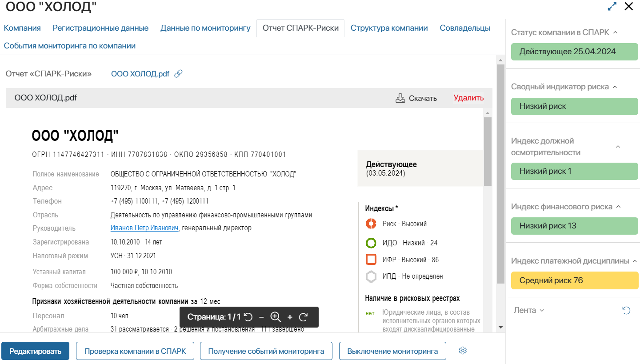Expand card to full screen icon

612,6
